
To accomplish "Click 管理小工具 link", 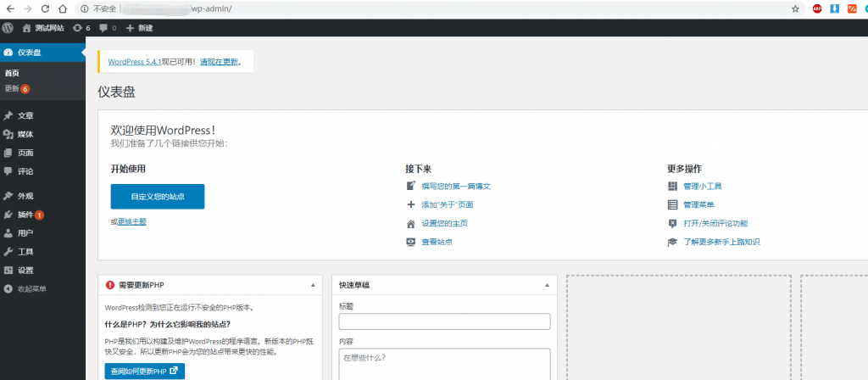I will pos(703,186).
